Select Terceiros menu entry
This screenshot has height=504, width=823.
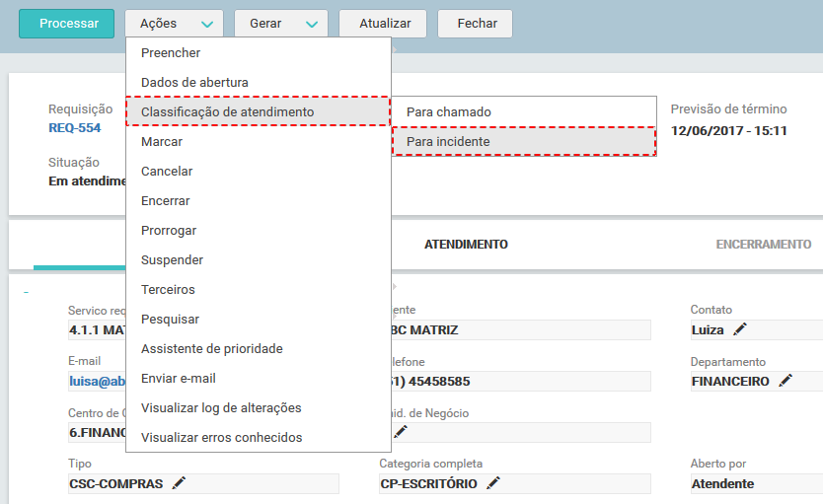[x=259, y=290]
